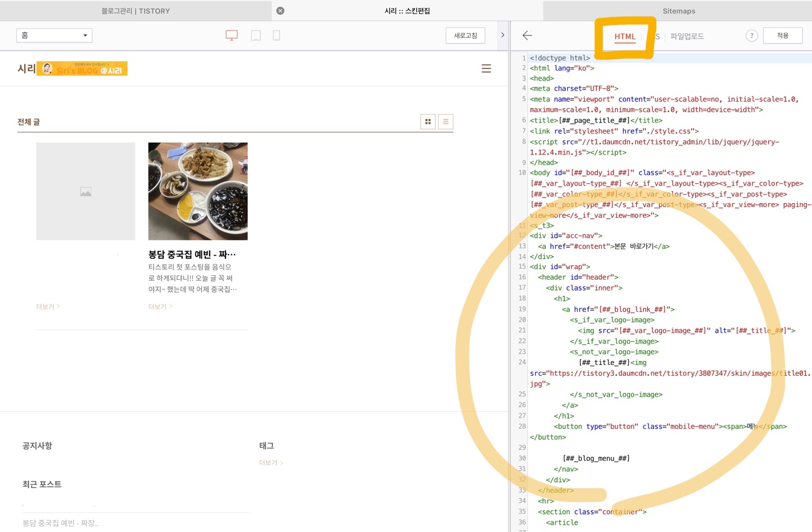Click the 최근 포스트 footer heading

point(42,484)
